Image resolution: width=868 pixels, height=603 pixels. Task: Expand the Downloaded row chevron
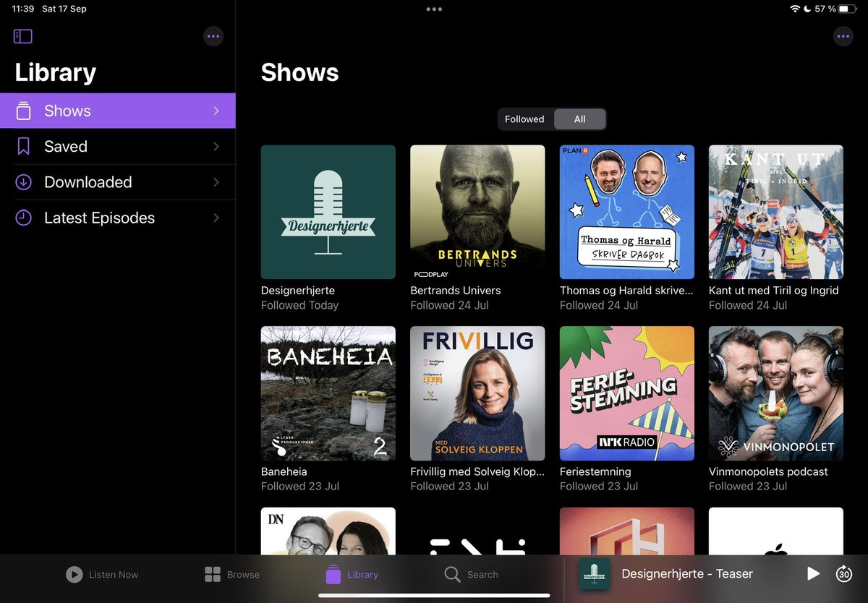click(216, 182)
